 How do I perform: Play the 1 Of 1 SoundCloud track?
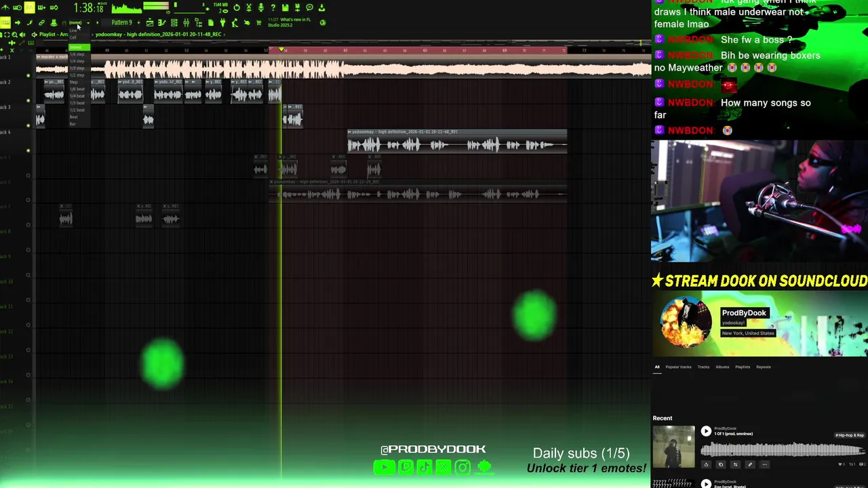click(x=706, y=431)
